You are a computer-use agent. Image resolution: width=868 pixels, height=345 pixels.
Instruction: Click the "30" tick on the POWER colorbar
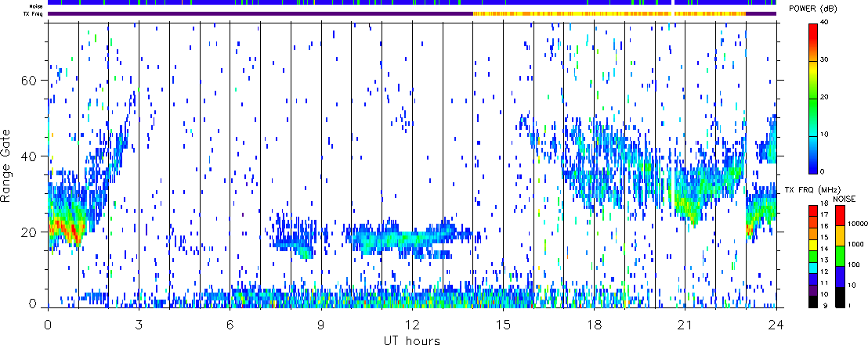825,60
